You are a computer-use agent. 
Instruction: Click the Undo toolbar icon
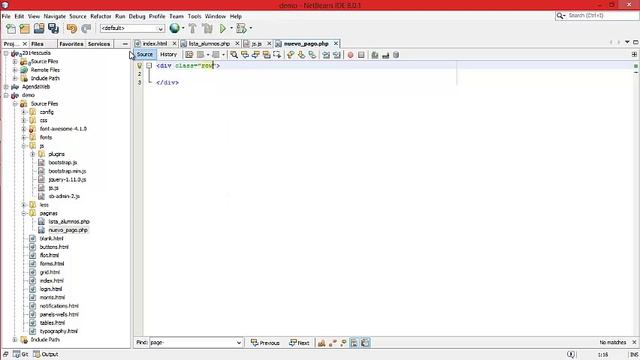(72, 28)
